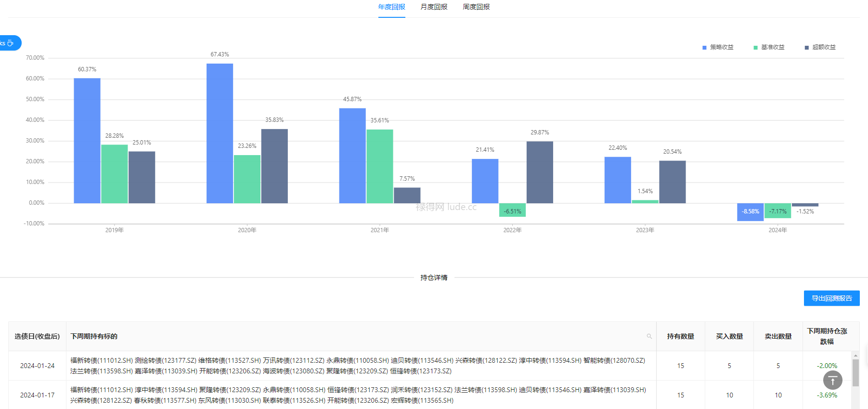Screen dimensions: 868x409
Task: Toggle 基准收益 legend series
Action: tap(769, 47)
